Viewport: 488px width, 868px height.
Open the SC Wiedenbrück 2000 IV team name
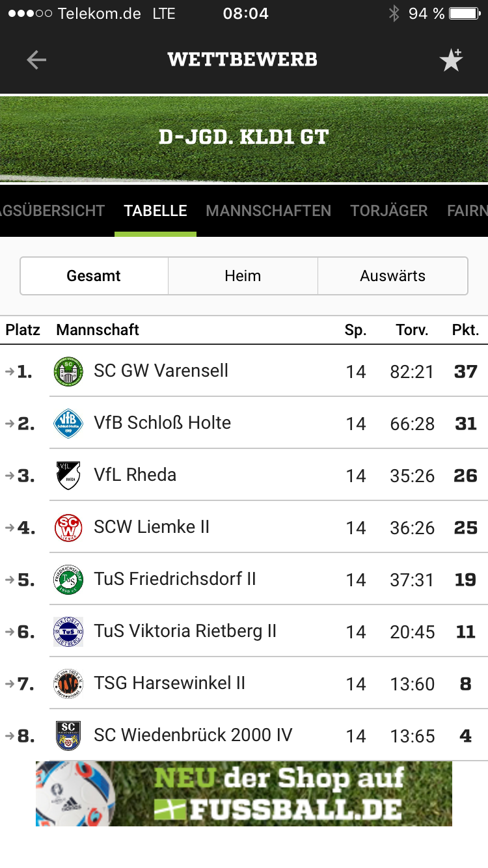pyautogui.click(x=193, y=735)
